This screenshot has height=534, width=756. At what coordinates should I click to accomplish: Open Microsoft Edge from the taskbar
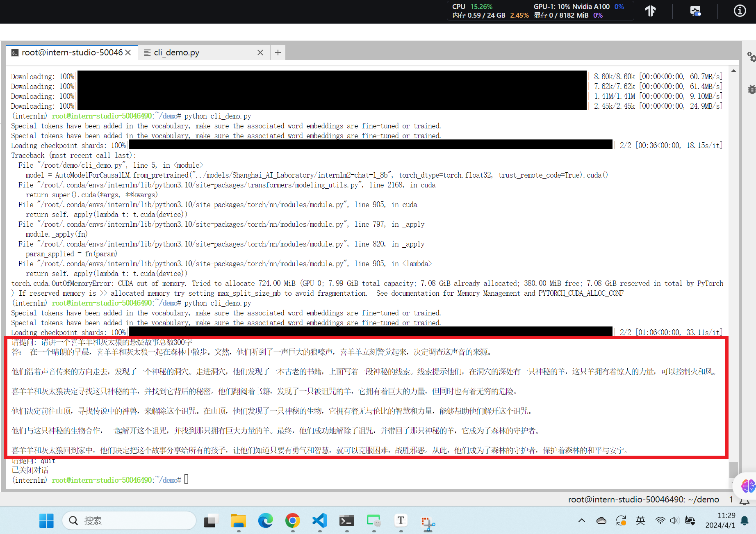(266, 521)
